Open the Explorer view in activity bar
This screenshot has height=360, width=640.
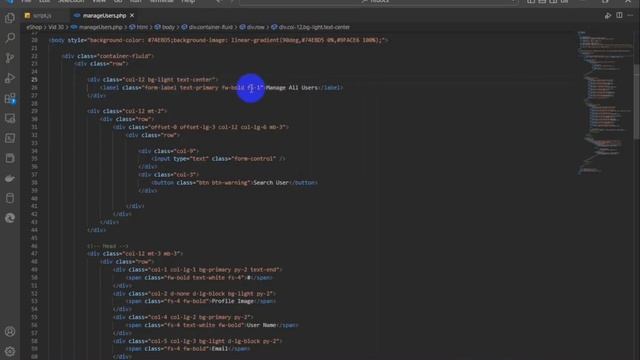point(10,18)
